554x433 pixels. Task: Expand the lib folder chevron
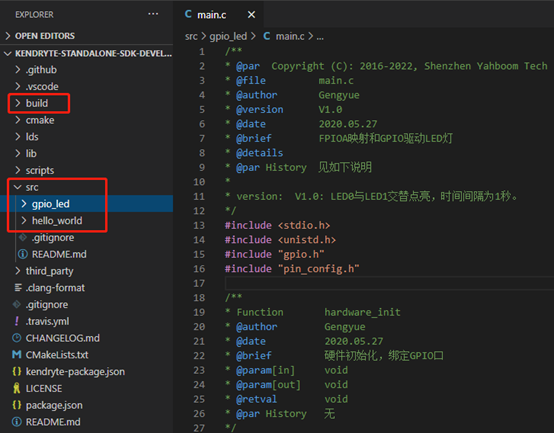(18, 153)
